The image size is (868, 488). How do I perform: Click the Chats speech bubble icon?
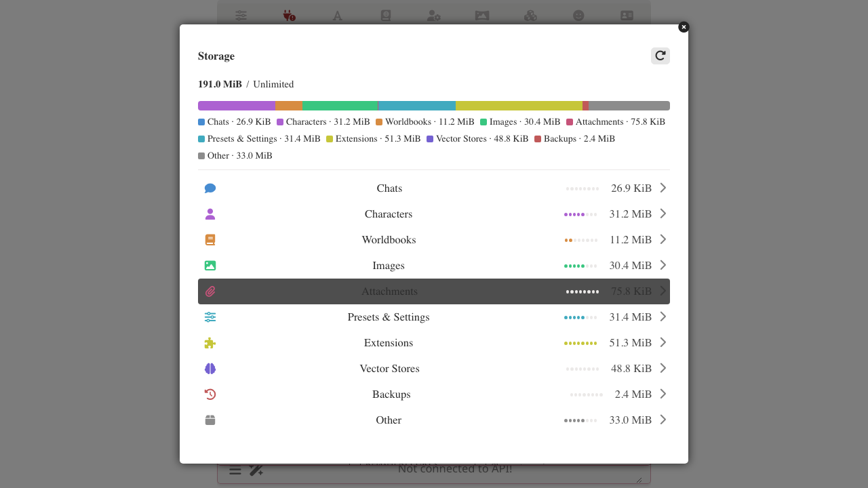coord(210,188)
